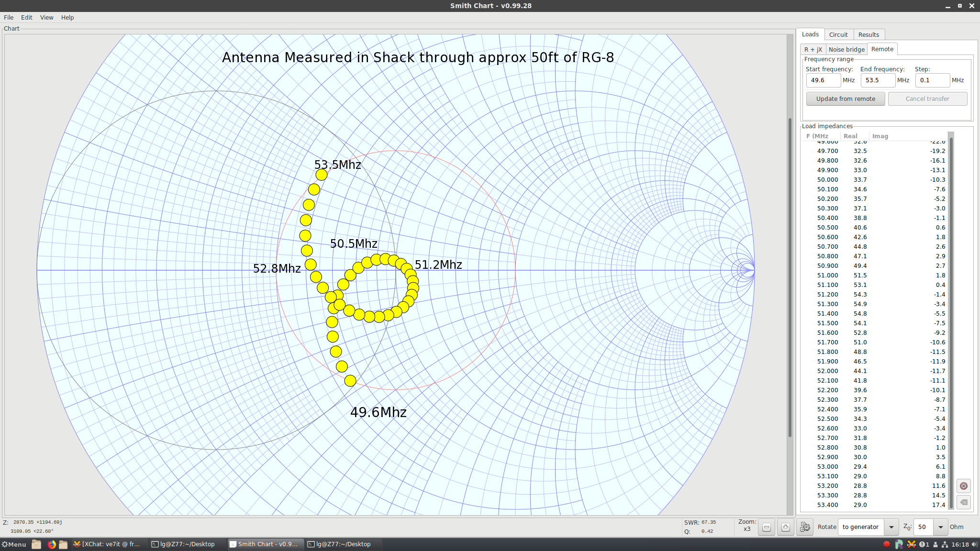The width and height of the screenshot is (980, 551).
Task: Click the 49.6Mhz marker label on chart
Action: [379, 412]
